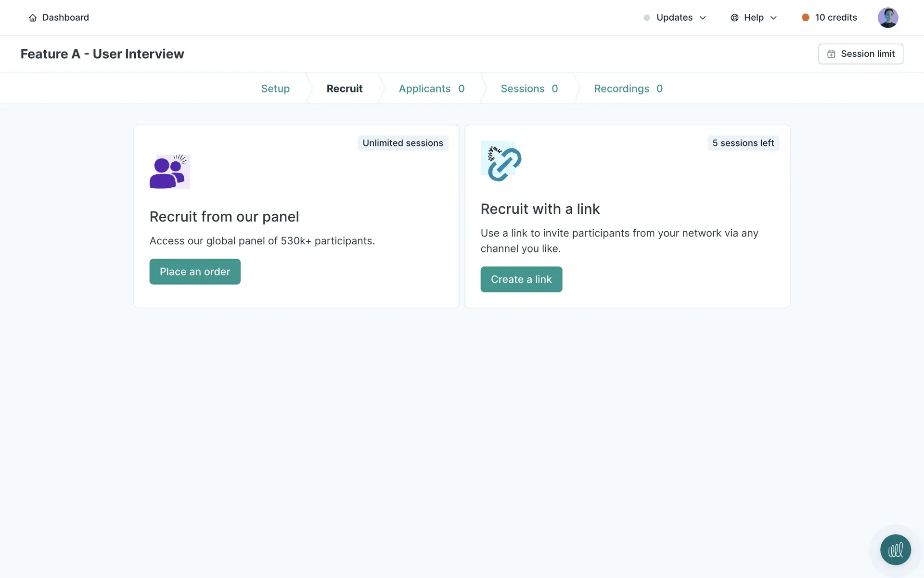View the Recordings tab

(628, 89)
